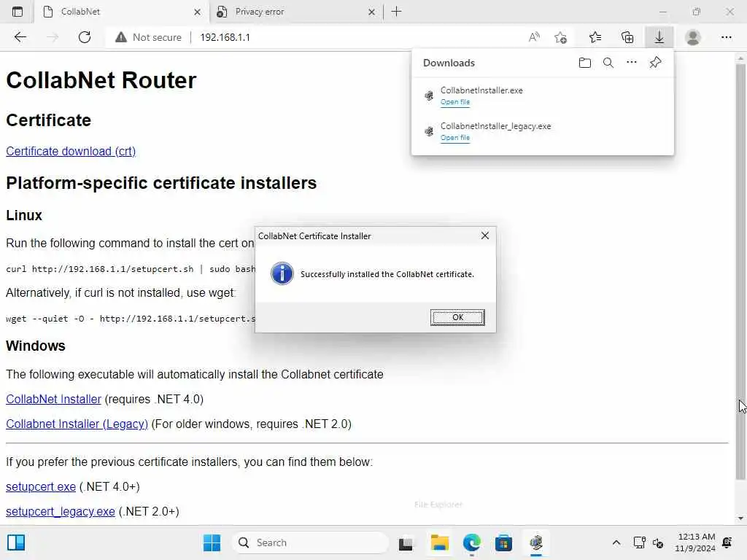Open Widgets from the taskbar
747x560 pixels.
coord(16,542)
